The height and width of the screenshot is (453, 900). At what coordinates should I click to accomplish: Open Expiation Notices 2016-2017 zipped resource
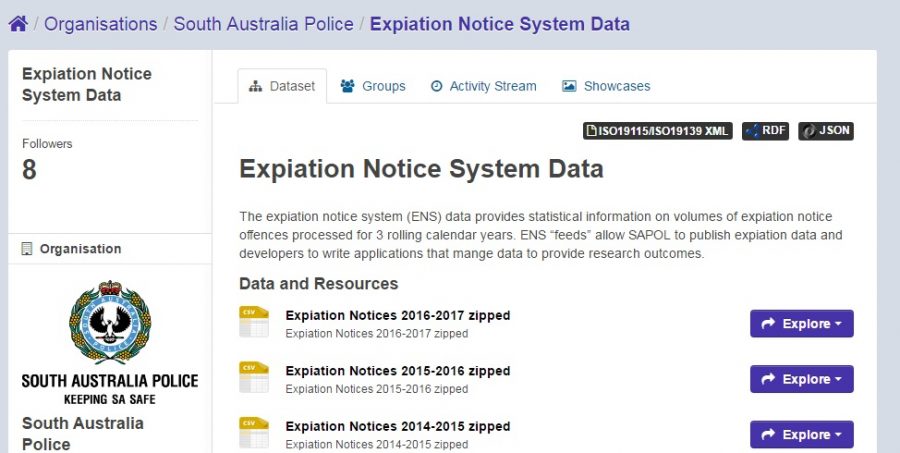(398, 315)
